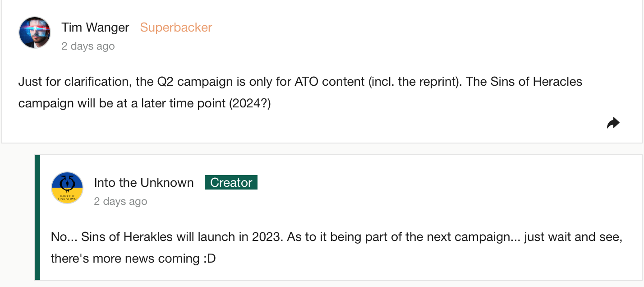644x287 pixels.
Task: Click Tim Wanger's comment text paragraph
Action: pyautogui.click(x=300, y=93)
